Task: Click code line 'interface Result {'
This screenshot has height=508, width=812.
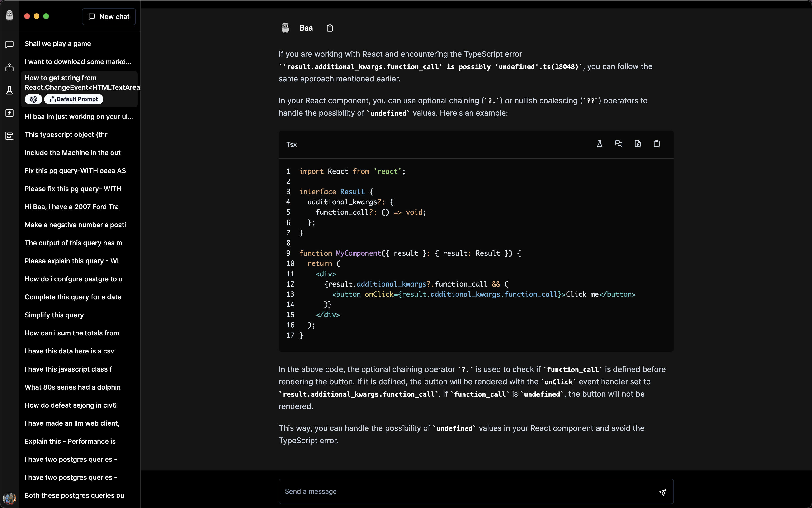Action: pyautogui.click(x=336, y=192)
